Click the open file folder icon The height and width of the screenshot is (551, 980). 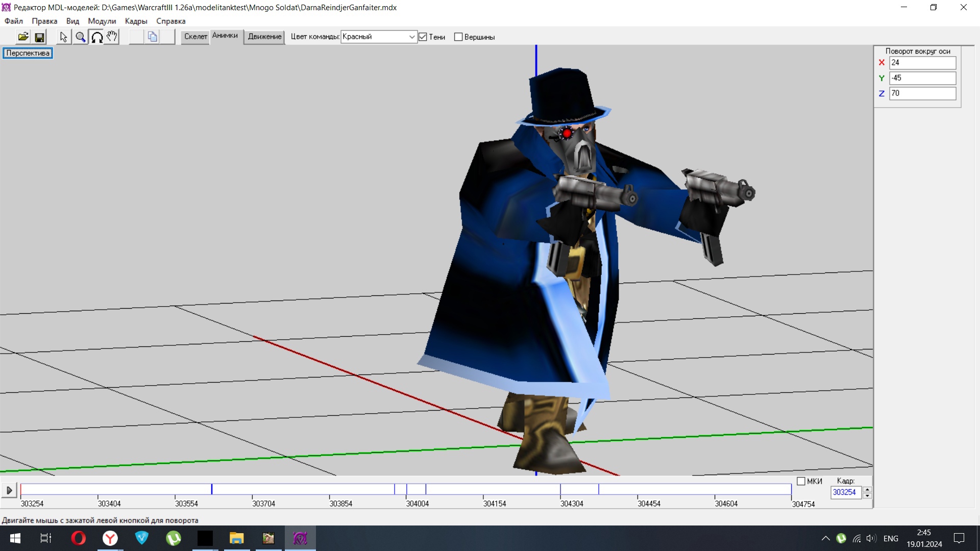pyautogui.click(x=23, y=37)
